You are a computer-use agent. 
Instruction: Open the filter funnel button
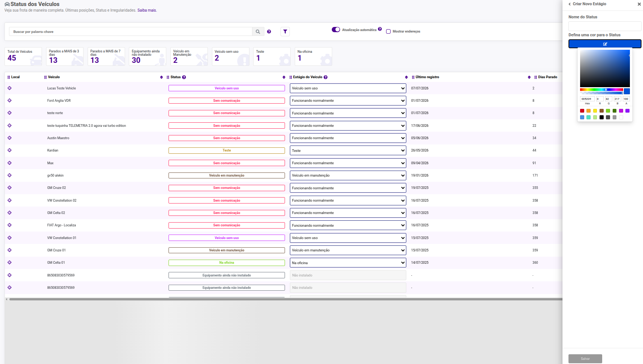pyautogui.click(x=285, y=32)
